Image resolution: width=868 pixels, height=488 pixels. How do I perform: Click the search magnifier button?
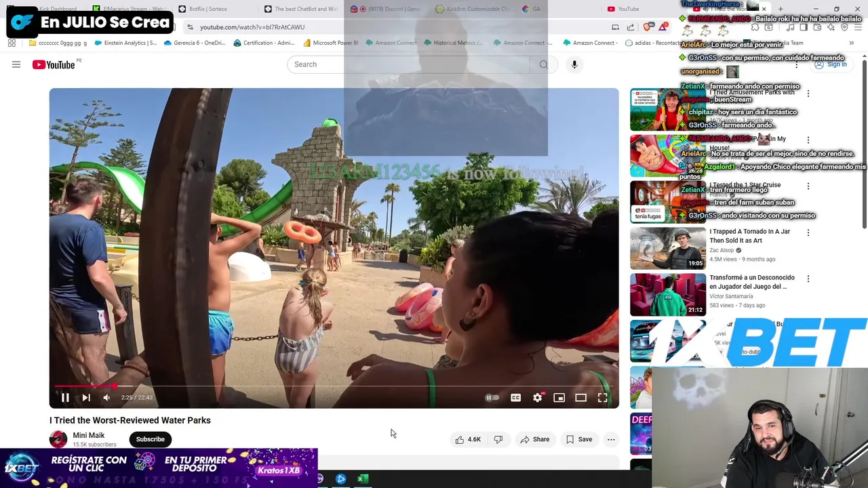[x=544, y=64]
